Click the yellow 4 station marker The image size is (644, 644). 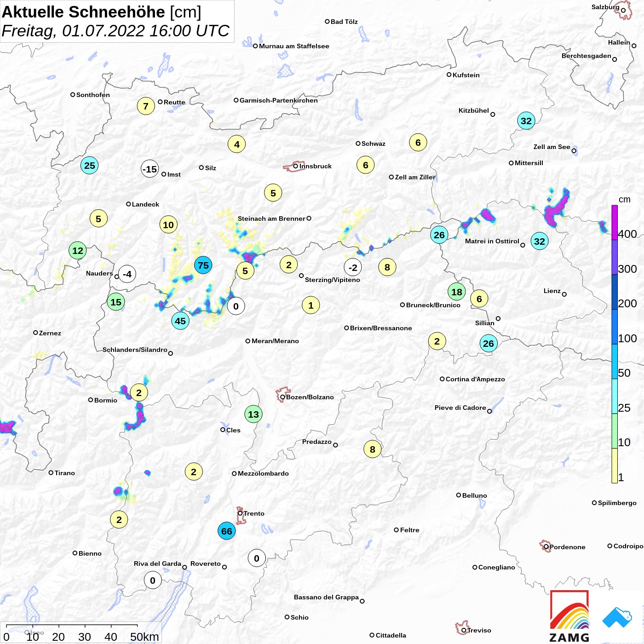pyautogui.click(x=237, y=144)
